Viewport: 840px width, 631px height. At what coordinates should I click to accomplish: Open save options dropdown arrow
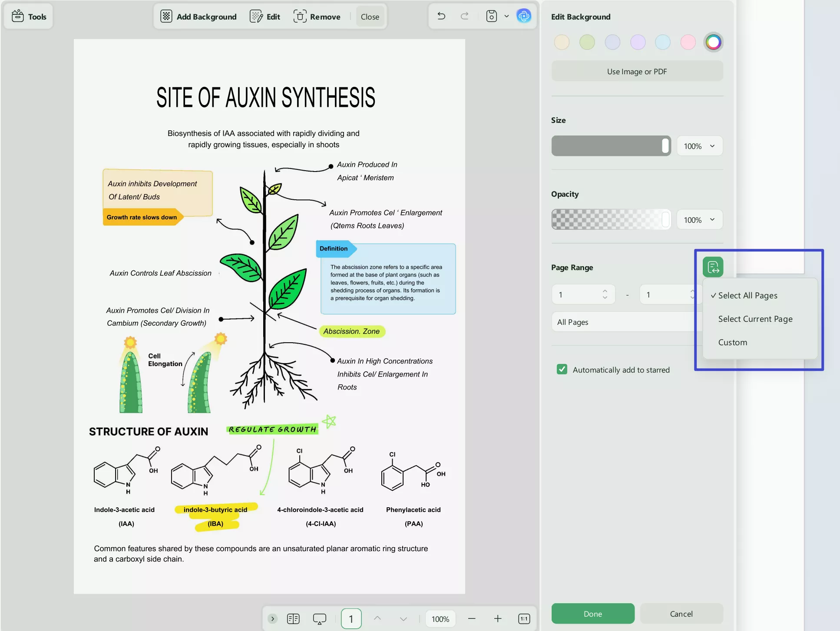[x=506, y=17]
